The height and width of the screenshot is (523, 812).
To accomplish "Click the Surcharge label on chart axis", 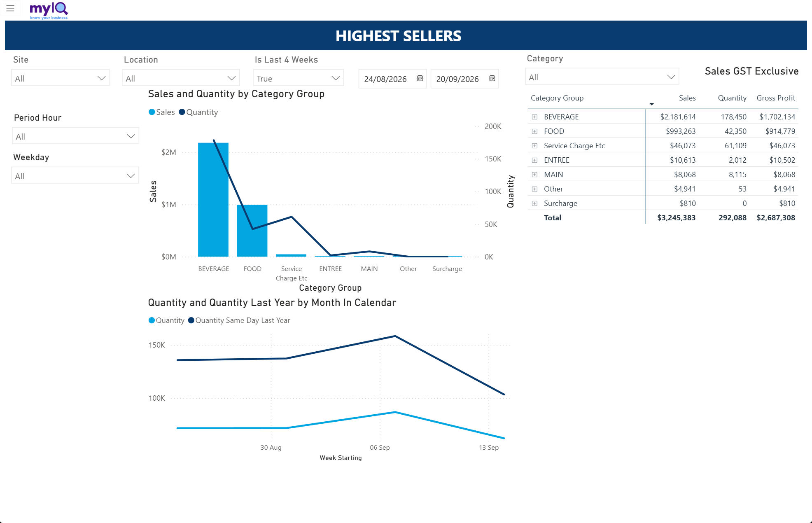I will click(x=447, y=269).
